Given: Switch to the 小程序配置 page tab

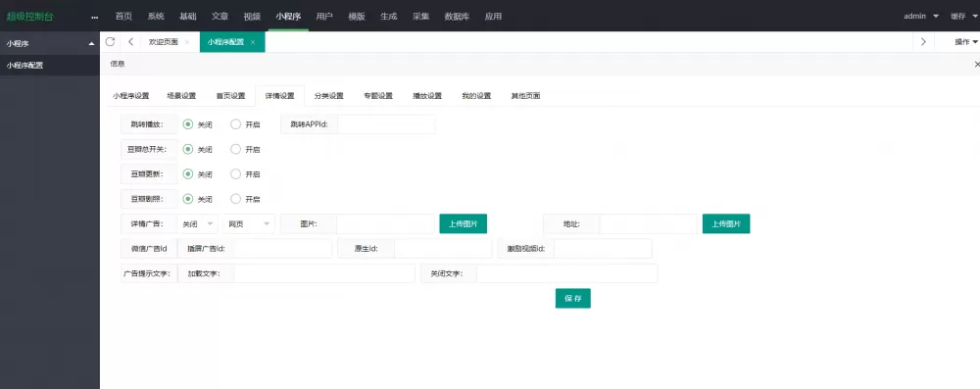Looking at the screenshot, I should 225,42.
